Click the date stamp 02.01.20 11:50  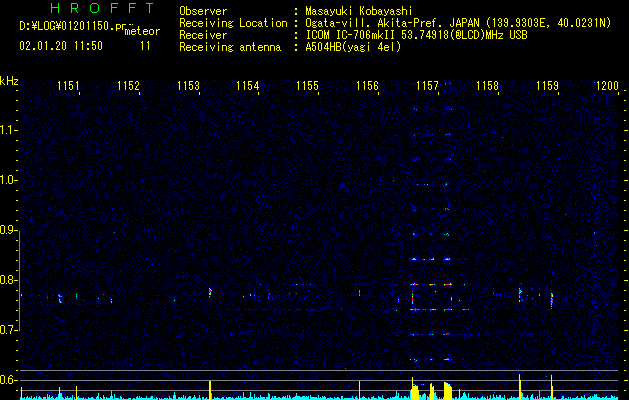[61, 46]
